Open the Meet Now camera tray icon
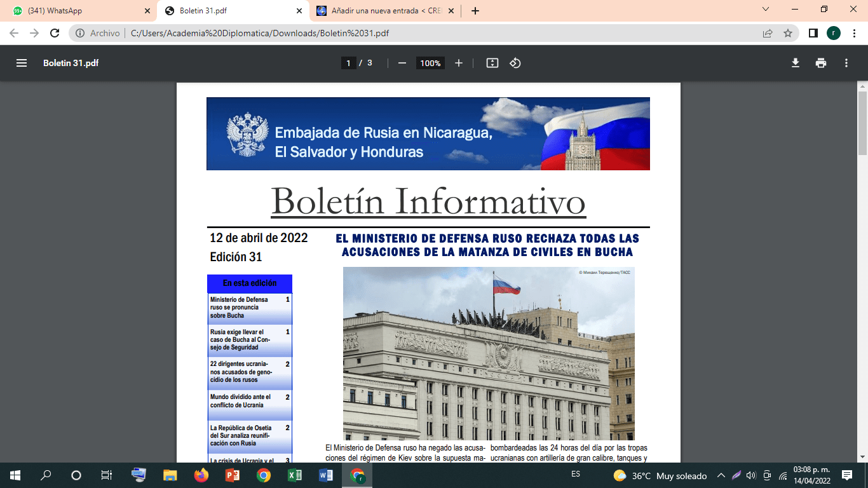The height and width of the screenshot is (488, 868). pos(768,475)
